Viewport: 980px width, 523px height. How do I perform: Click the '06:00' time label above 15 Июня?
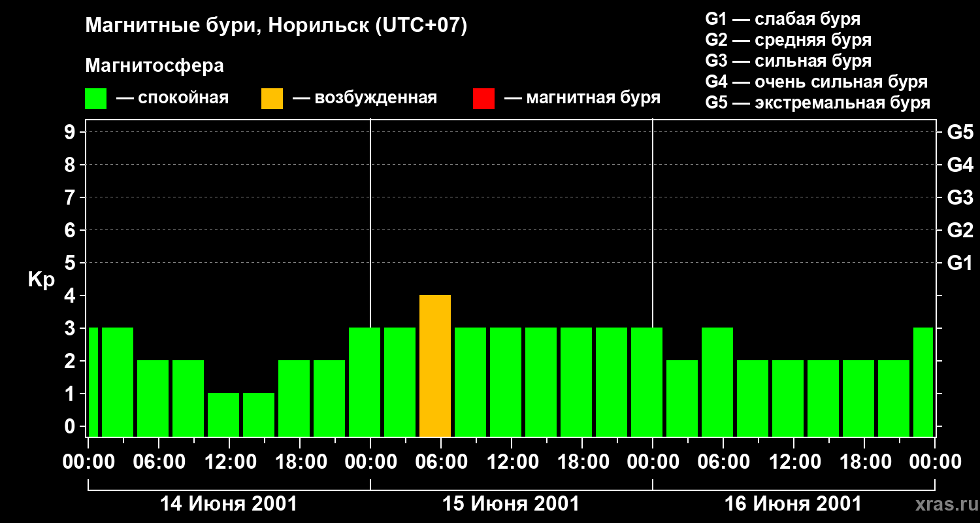click(440, 462)
